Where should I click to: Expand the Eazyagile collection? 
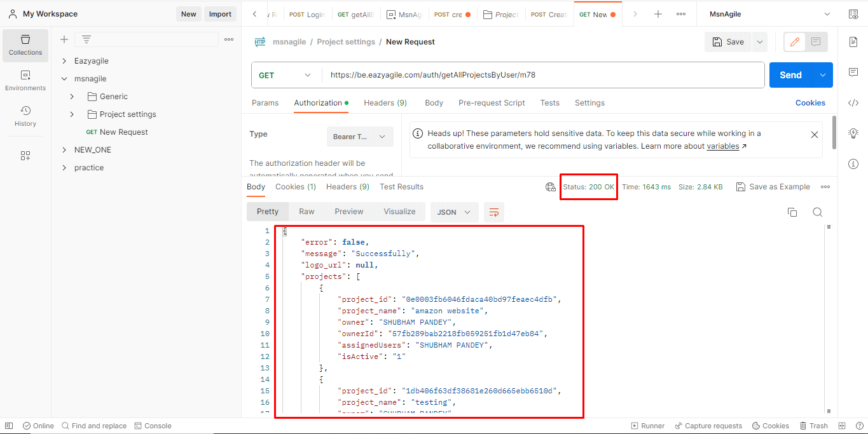[x=64, y=61]
